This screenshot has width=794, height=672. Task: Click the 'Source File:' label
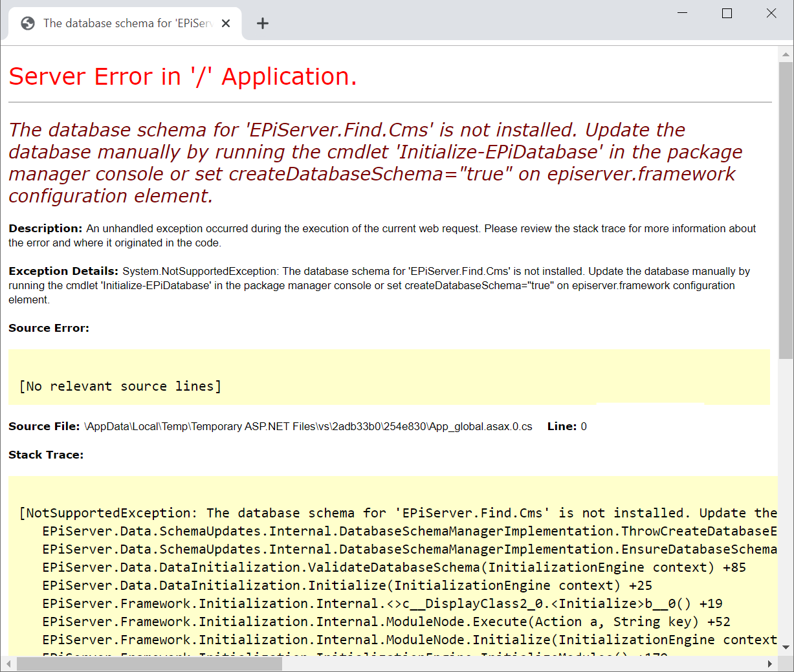click(x=44, y=426)
